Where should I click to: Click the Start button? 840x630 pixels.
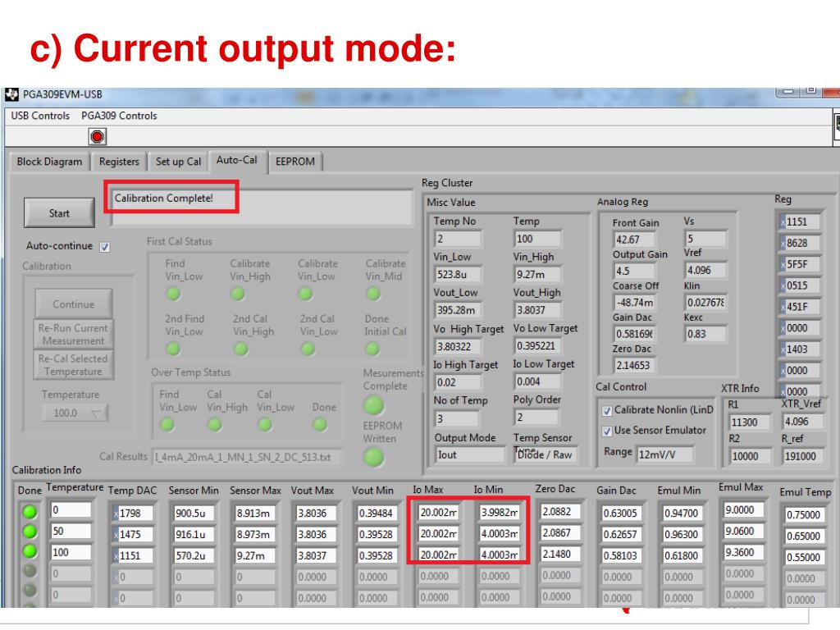click(x=59, y=213)
